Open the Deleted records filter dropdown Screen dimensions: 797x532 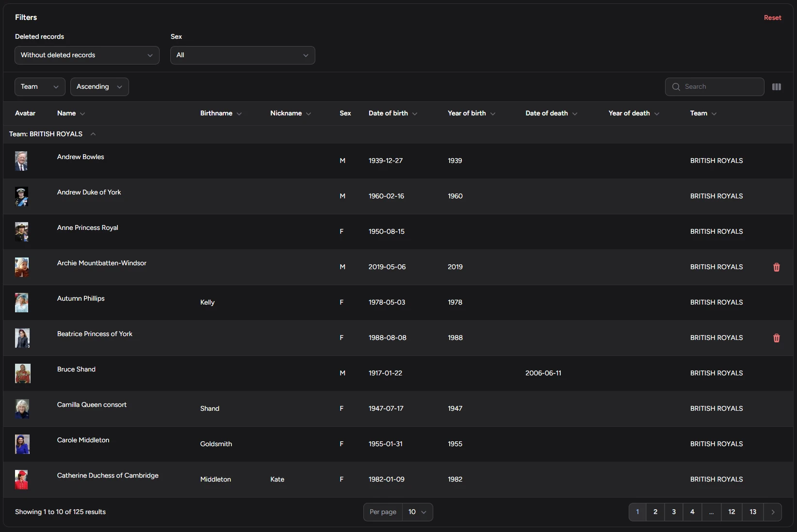pos(87,55)
